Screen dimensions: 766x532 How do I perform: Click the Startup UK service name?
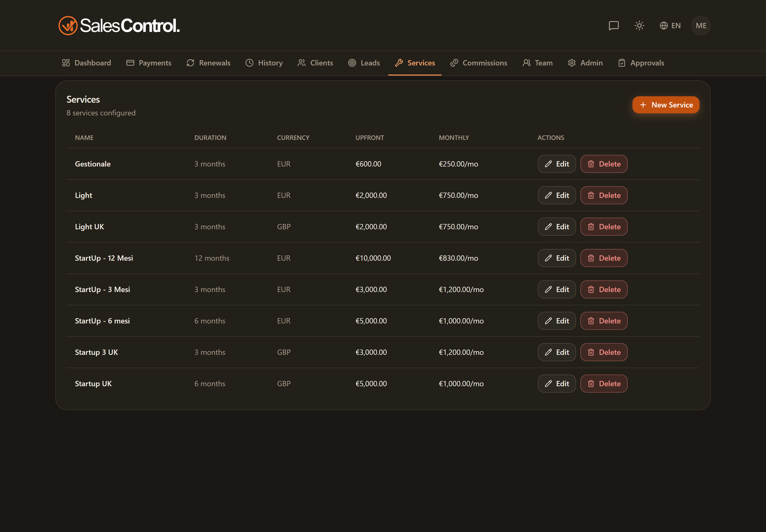point(93,384)
